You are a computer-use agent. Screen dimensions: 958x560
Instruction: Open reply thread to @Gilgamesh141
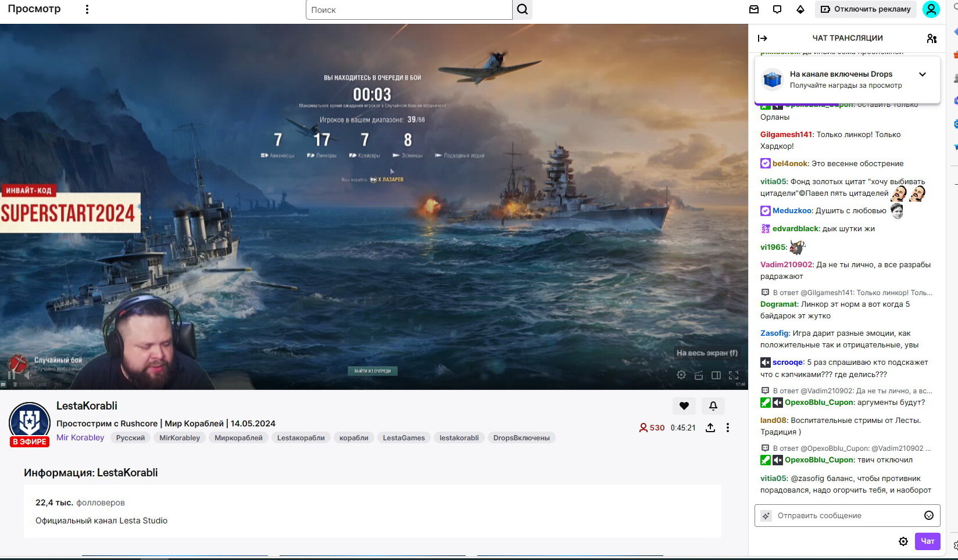tap(847, 293)
